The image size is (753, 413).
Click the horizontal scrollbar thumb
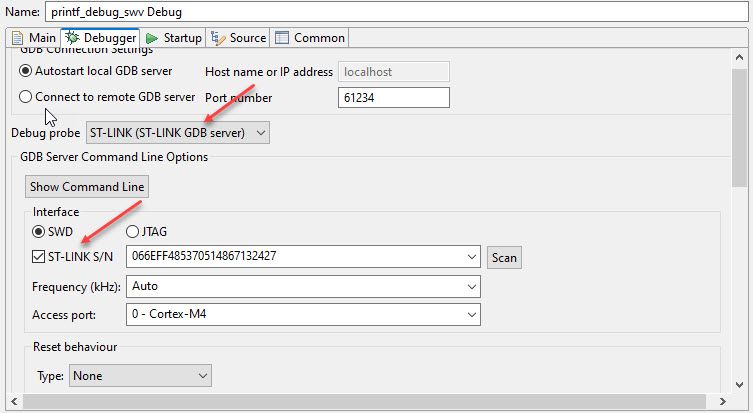point(364,401)
